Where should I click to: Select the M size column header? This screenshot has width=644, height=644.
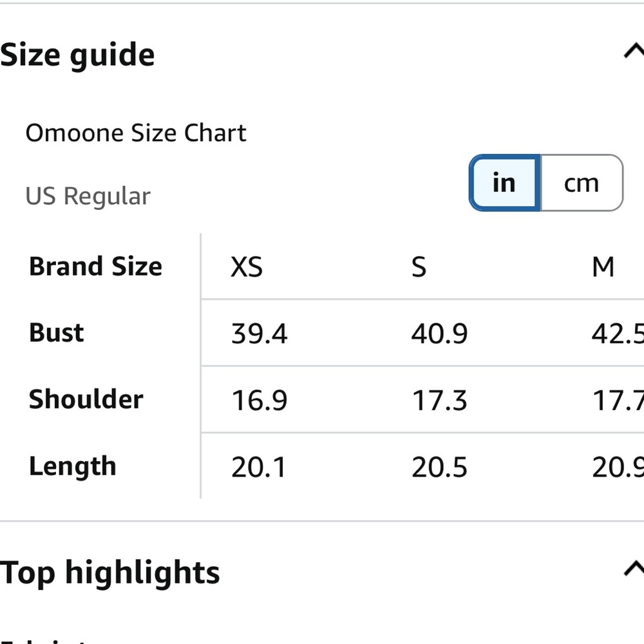click(x=603, y=267)
